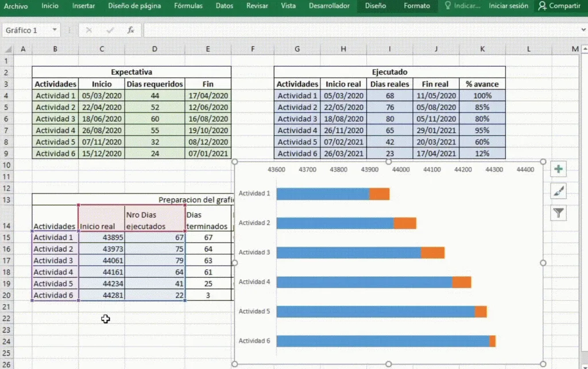This screenshot has height=369, width=588.
Task: Select column K header
Action: pos(482,49)
